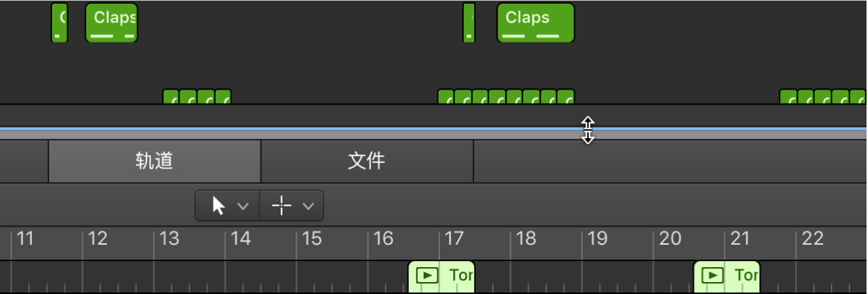
Task: Click the blue pane divider line
Action: coord(434,128)
